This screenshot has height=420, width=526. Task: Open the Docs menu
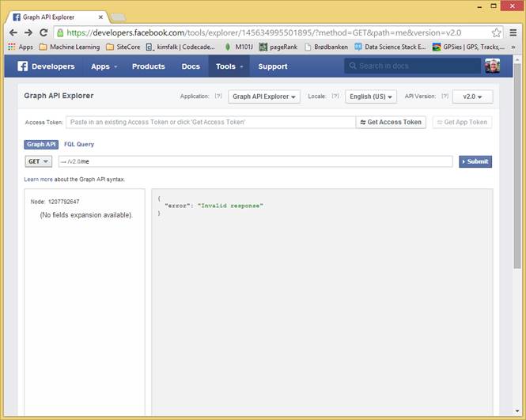pos(191,66)
